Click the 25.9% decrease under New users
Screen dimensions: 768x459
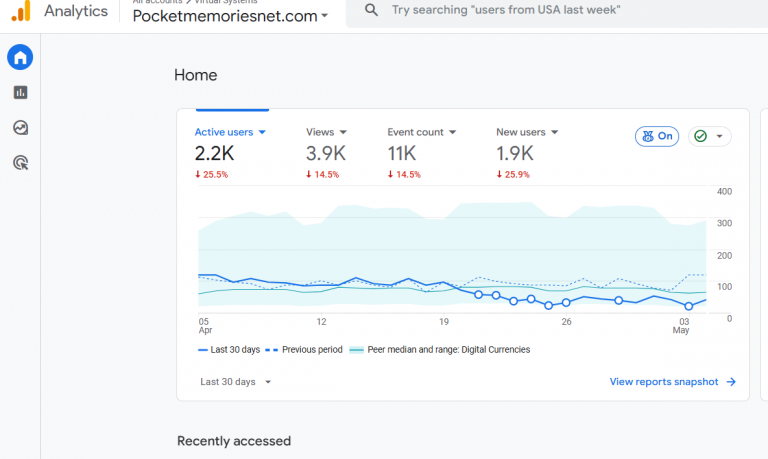click(x=513, y=174)
